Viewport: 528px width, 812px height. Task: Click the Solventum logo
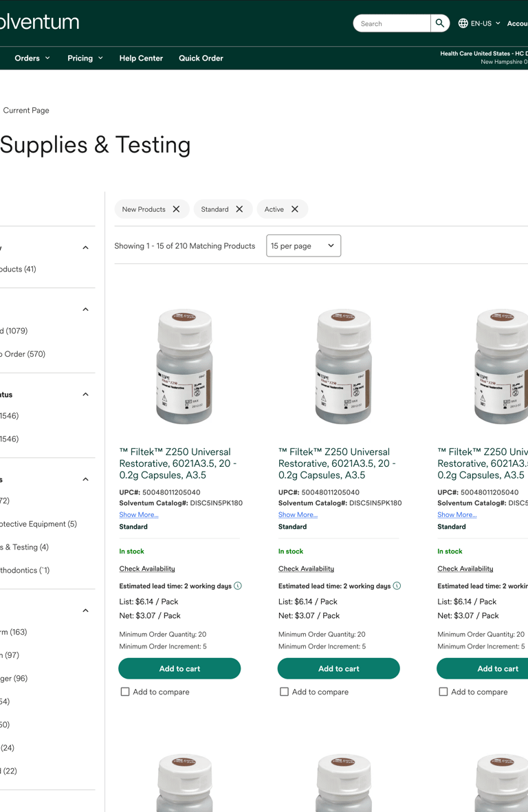point(39,22)
